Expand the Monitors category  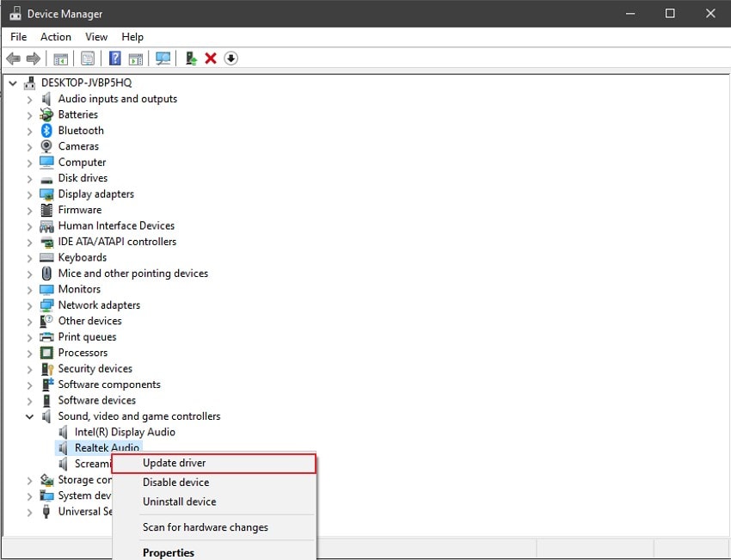click(x=29, y=290)
